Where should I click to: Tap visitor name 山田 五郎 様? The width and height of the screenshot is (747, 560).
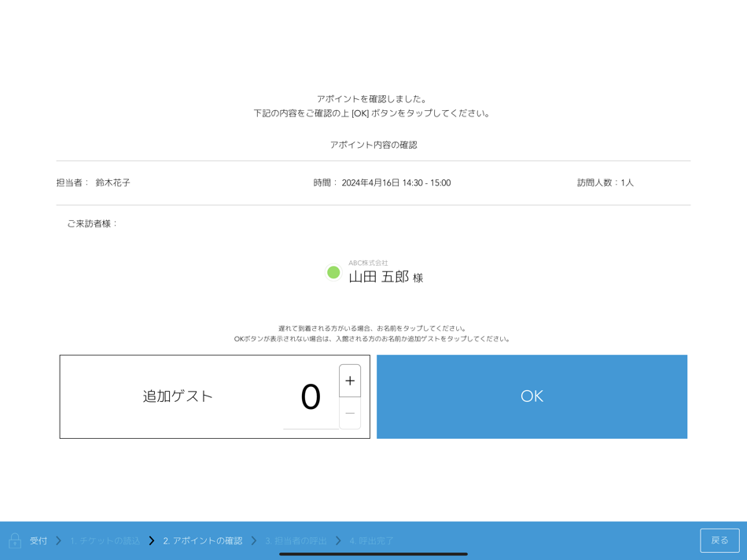386,277
